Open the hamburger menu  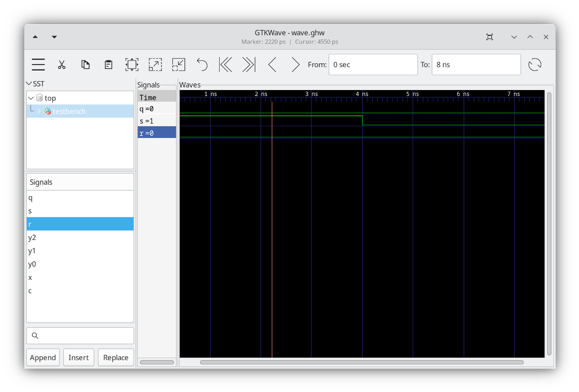[x=38, y=65]
